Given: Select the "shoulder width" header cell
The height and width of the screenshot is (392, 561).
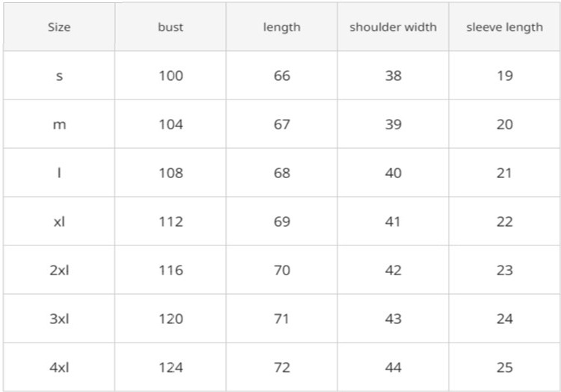Looking at the screenshot, I should coord(393,27).
